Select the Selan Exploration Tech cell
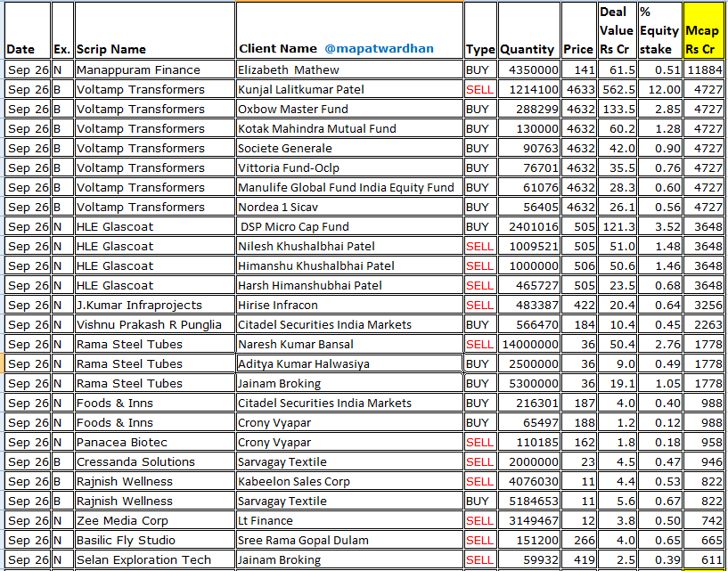This screenshot has height=571, width=728. [x=155, y=559]
